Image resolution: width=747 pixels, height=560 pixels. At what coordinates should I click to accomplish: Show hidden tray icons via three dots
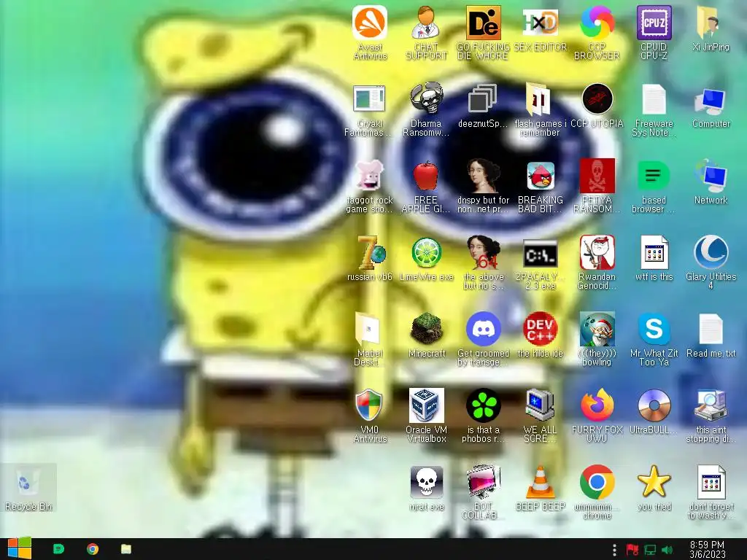tap(614, 550)
